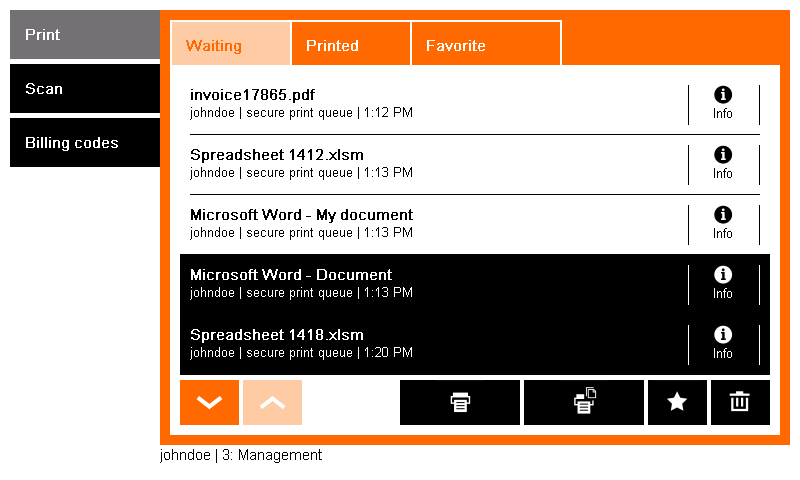Image resolution: width=800 pixels, height=480 pixels.
Task: View Info for Microsoft Word - My document
Action: pos(723,223)
